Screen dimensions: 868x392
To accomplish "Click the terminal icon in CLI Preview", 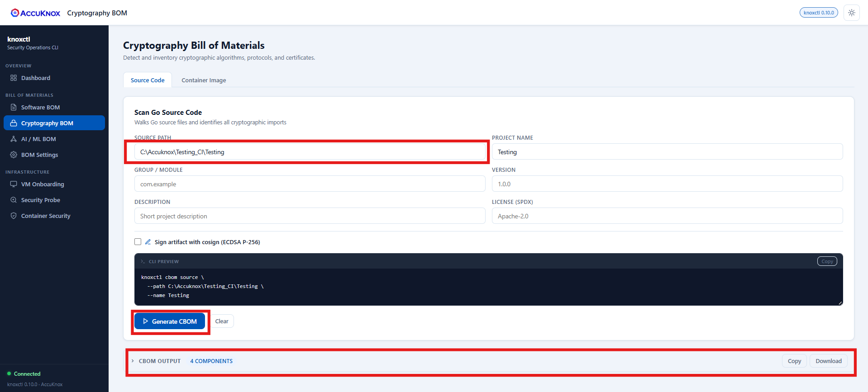I will tap(143, 261).
